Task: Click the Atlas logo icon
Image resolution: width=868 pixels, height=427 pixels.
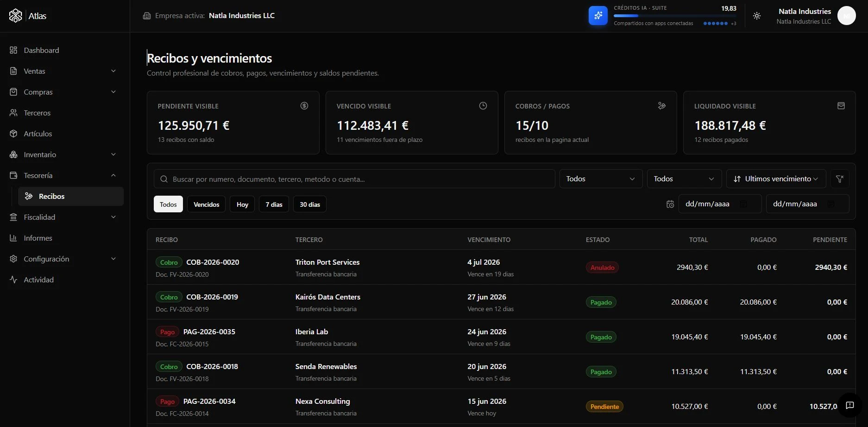Action: click(15, 16)
